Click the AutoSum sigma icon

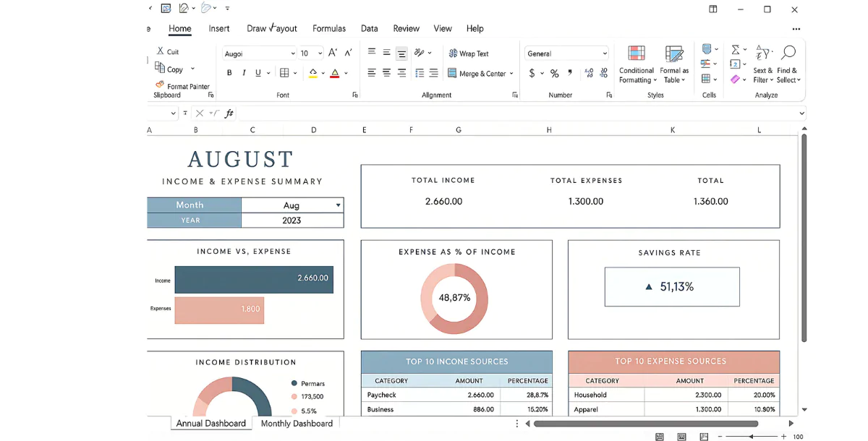735,50
